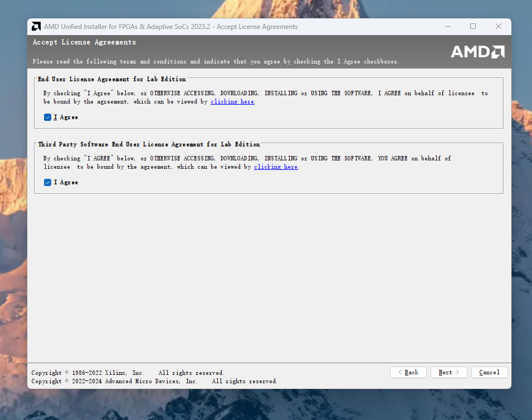
Task: Go to the previous step with Back
Action: click(x=408, y=372)
